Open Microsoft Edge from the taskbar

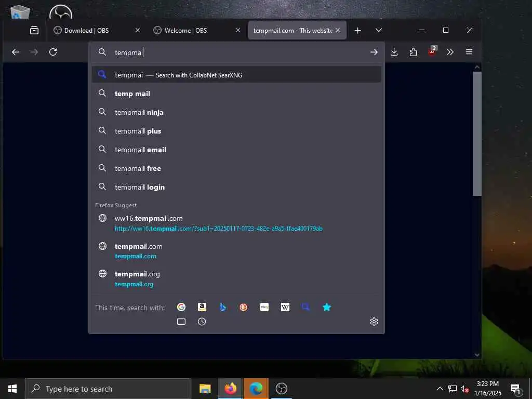tap(256, 389)
